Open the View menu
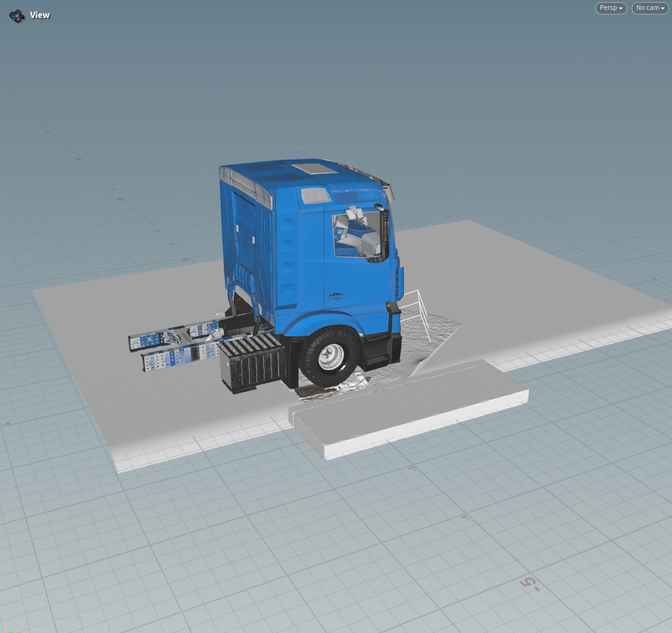 (x=39, y=15)
